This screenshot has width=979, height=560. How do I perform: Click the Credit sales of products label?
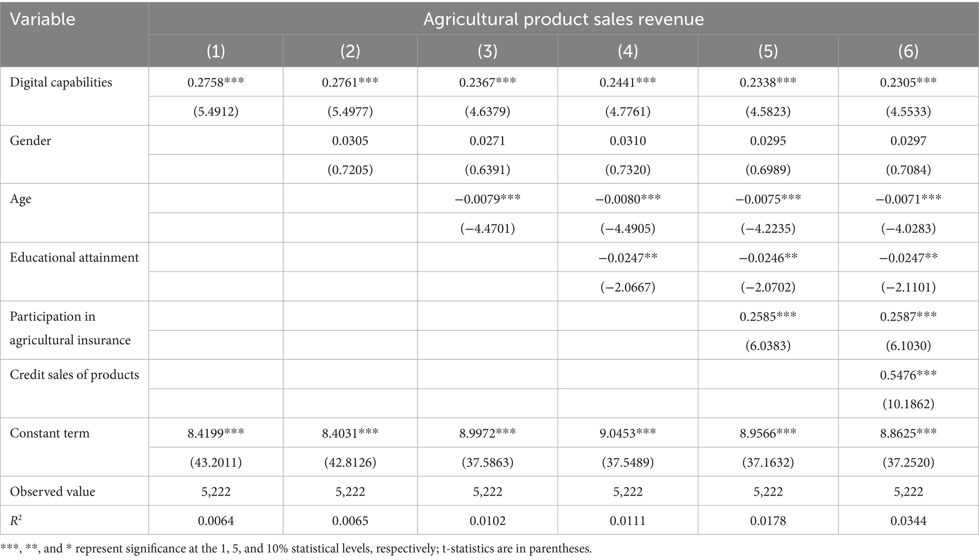click(74, 375)
